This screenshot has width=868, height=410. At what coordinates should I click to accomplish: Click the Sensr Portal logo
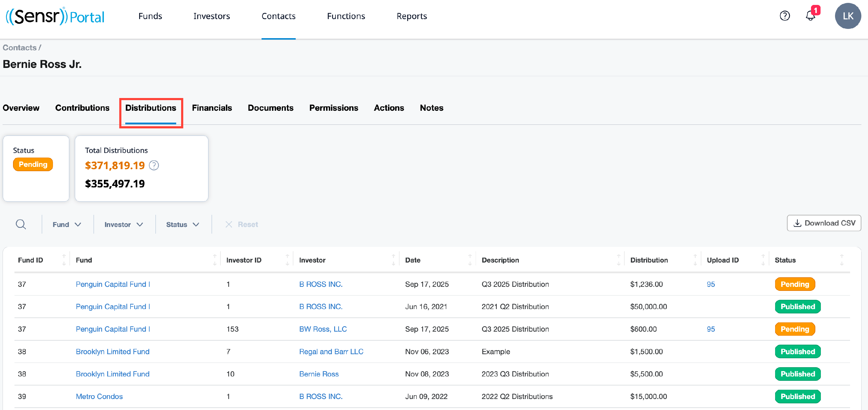(x=55, y=16)
